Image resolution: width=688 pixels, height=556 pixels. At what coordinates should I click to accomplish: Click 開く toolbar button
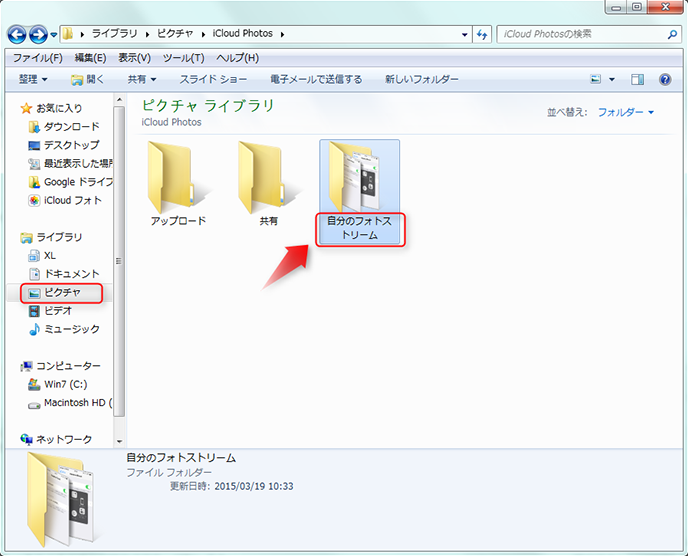pos(87,79)
